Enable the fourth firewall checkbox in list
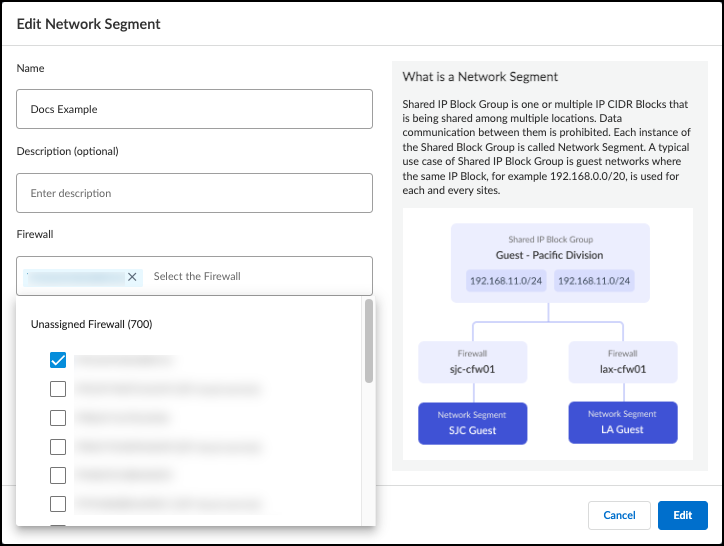The width and height of the screenshot is (724, 546). coord(58,447)
